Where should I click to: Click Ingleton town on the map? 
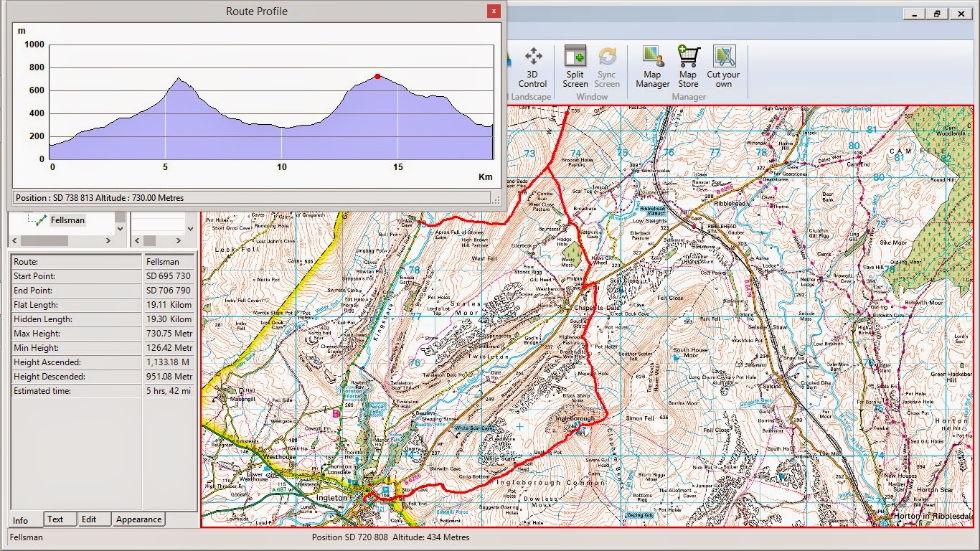pos(331,497)
